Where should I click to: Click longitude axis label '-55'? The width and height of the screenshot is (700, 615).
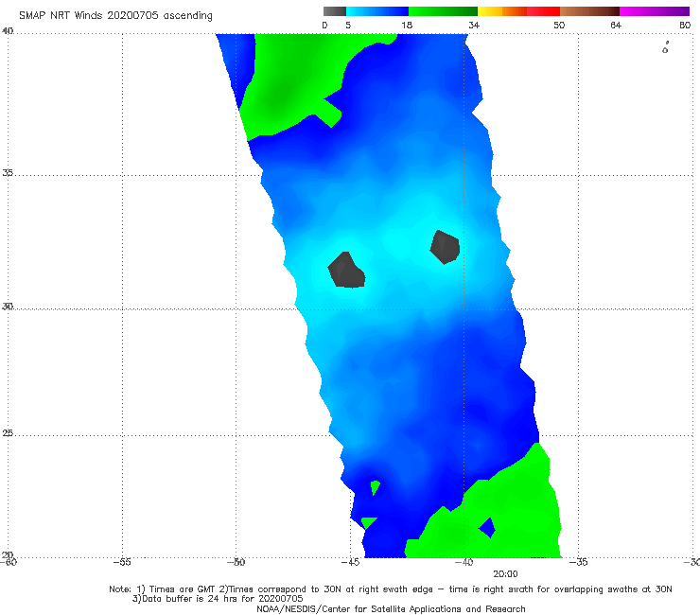click(122, 562)
